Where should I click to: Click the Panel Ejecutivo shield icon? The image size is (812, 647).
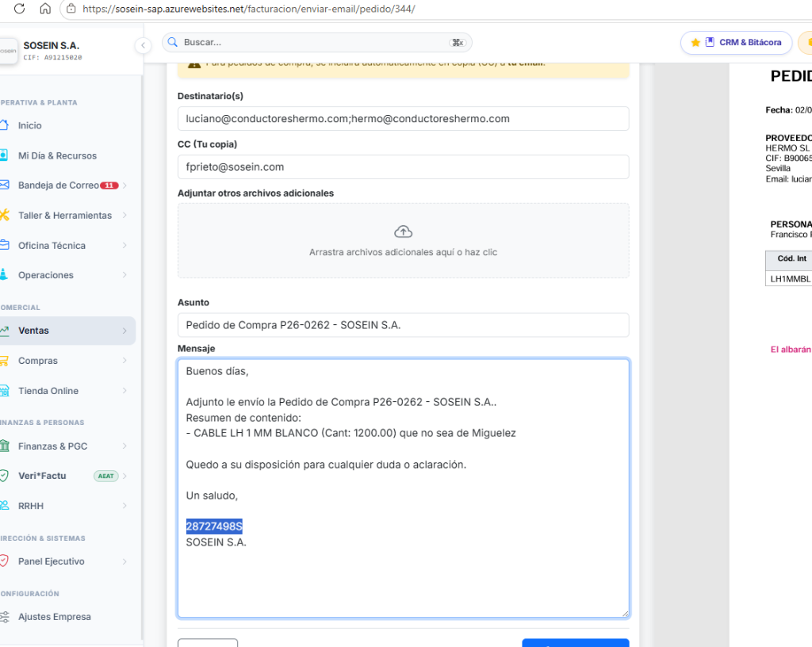click(4, 561)
